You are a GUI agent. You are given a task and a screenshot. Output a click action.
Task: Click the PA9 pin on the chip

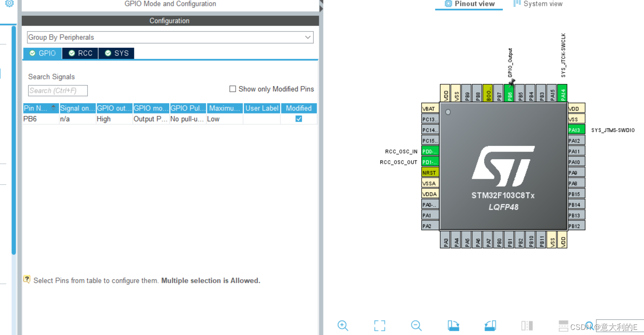[577, 172]
